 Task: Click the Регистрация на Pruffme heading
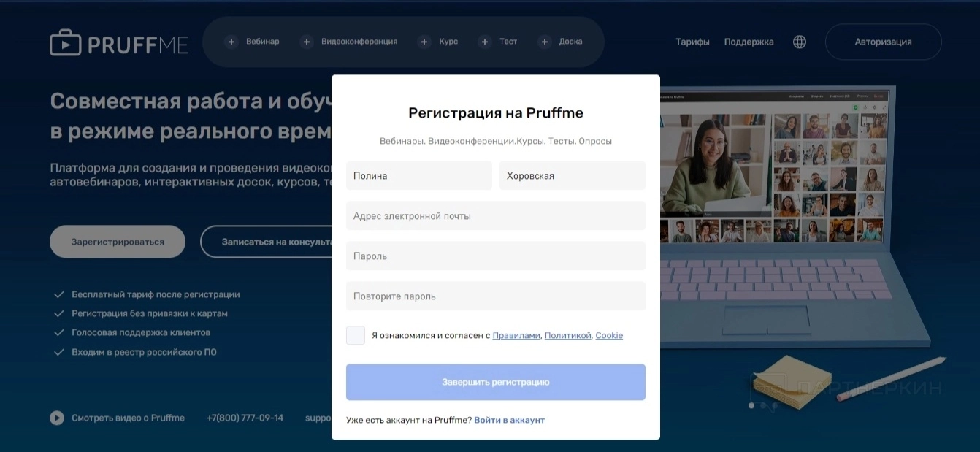pos(496,113)
